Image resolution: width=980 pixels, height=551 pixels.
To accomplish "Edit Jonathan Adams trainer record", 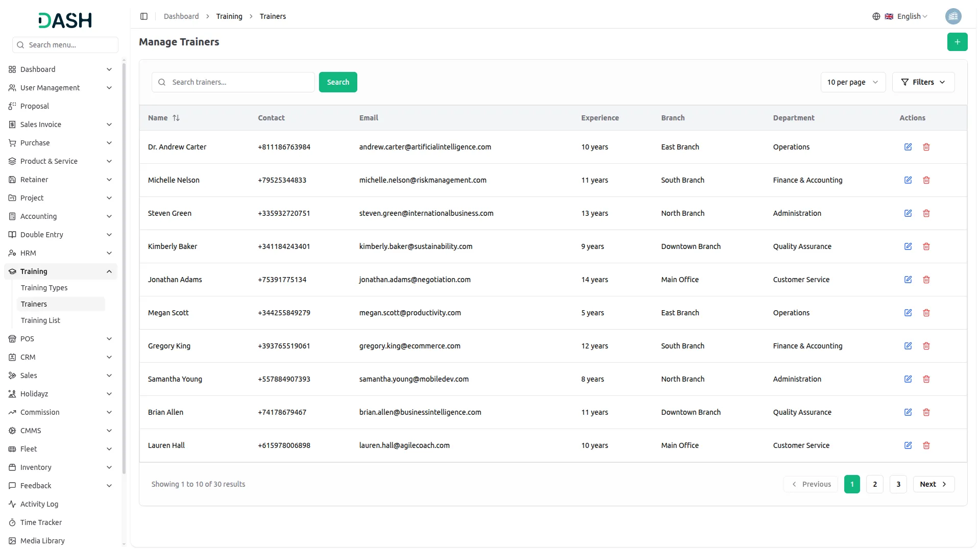I will tap(908, 280).
